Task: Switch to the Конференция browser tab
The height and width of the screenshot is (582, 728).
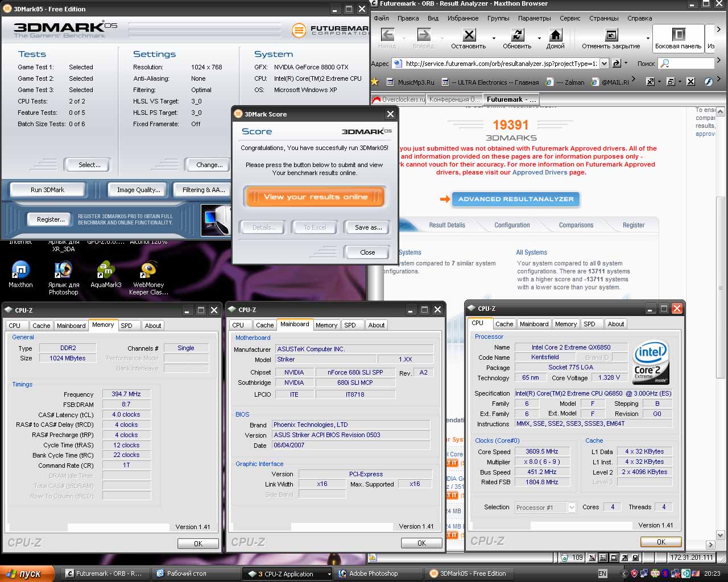Action: pyautogui.click(x=454, y=99)
